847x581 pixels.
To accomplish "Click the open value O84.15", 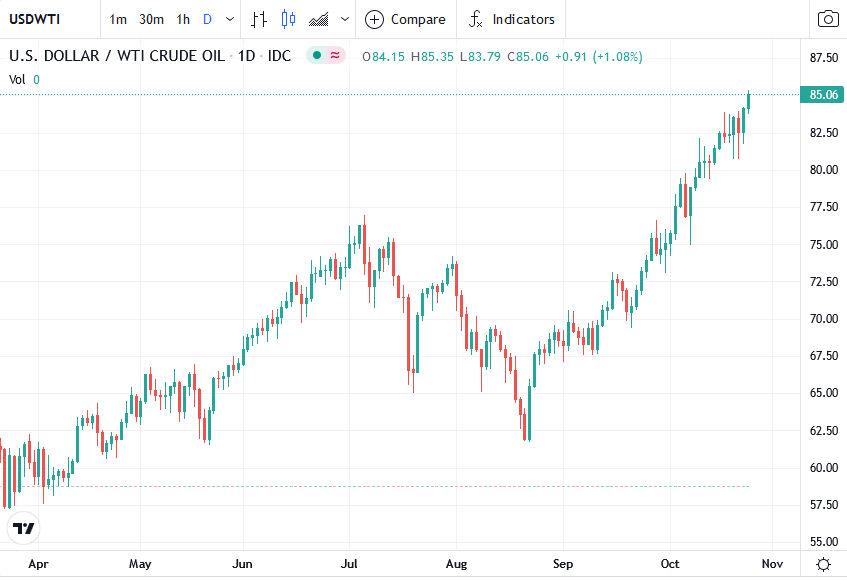I will coord(384,57).
